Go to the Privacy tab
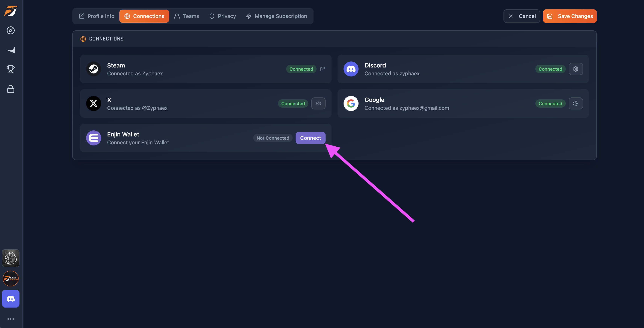The width and height of the screenshot is (644, 328). [223, 16]
